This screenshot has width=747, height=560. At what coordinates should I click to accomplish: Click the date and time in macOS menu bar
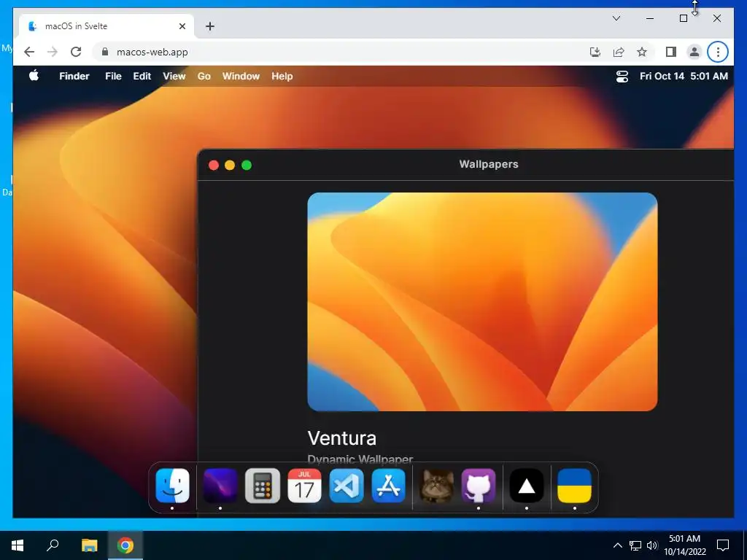(x=684, y=76)
